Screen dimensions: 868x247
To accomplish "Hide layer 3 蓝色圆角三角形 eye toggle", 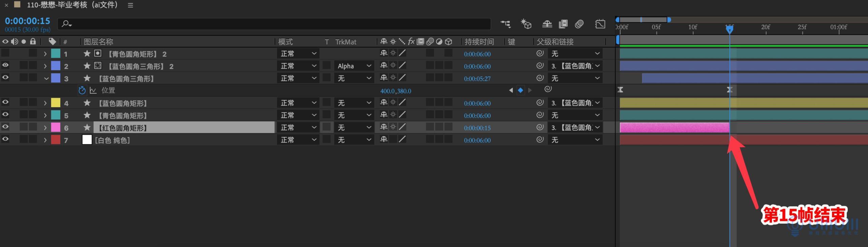I will tap(5, 77).
